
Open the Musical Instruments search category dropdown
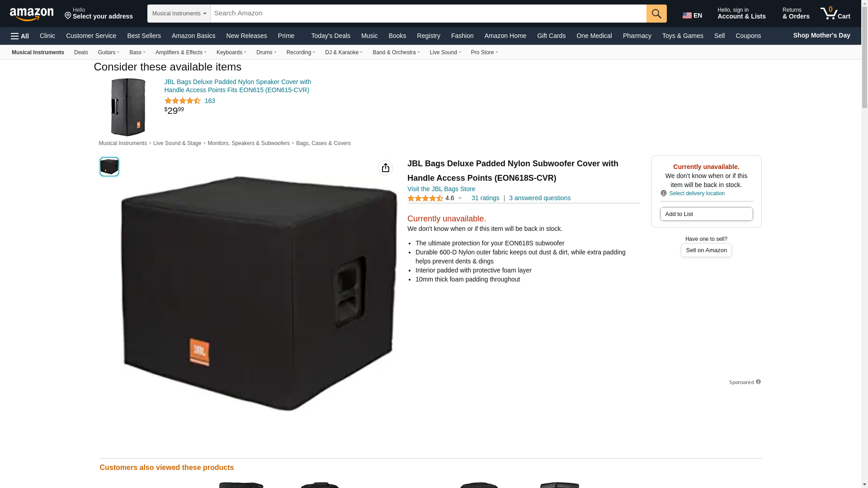179,14
